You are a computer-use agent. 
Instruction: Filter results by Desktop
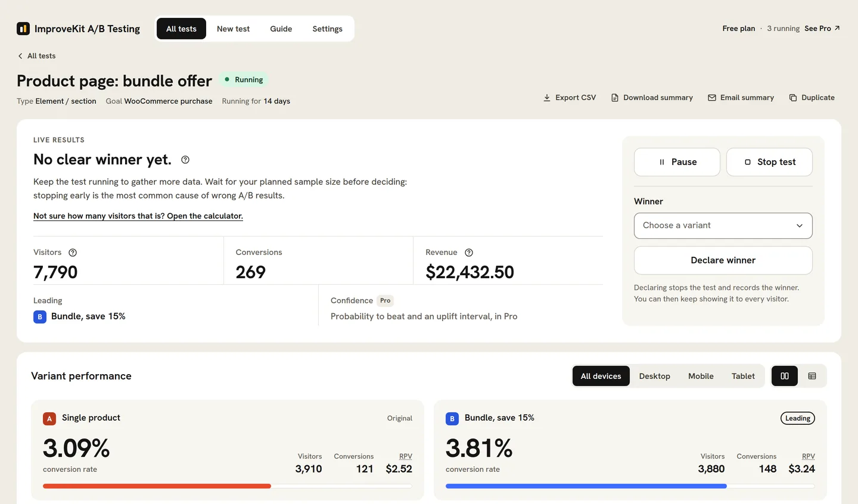point(655,376)
